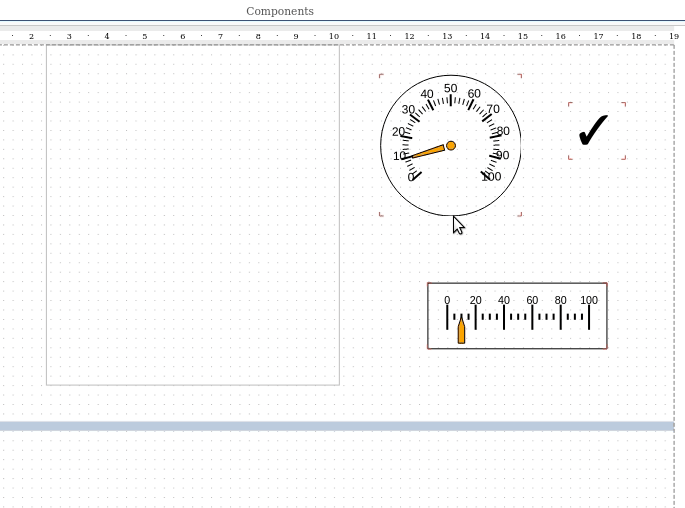Click the 100 label on the linear gauge

click(x=589, y=300)
